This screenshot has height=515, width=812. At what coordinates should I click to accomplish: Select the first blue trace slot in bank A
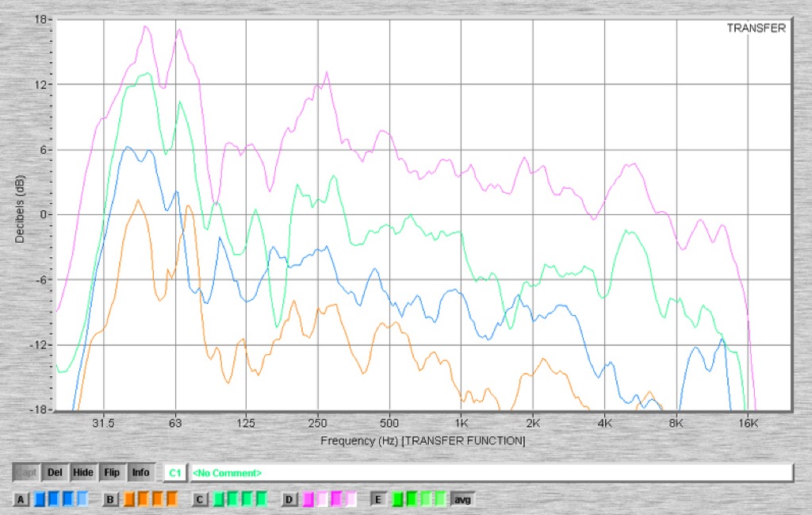41,499
